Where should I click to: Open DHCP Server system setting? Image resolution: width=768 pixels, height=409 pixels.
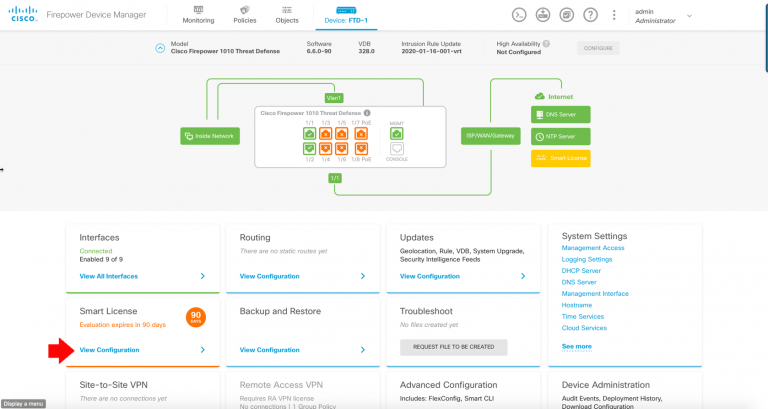click(x=581, y=270)
